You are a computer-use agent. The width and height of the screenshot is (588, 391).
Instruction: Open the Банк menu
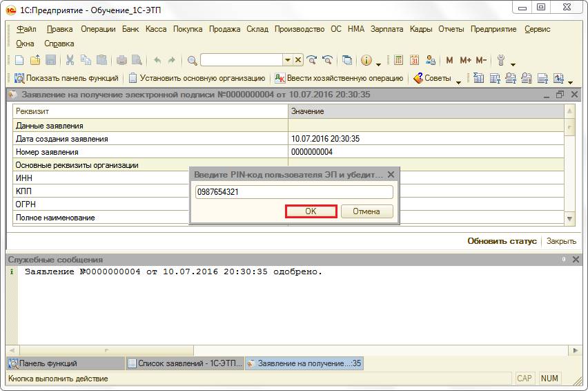130,29
